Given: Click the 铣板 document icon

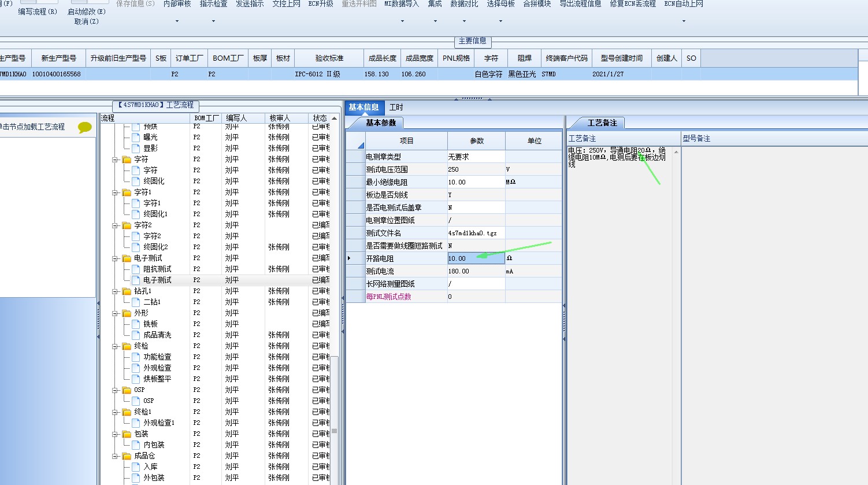Looking at the screenshot, I should pyautogui.click(x=136, y=324).
